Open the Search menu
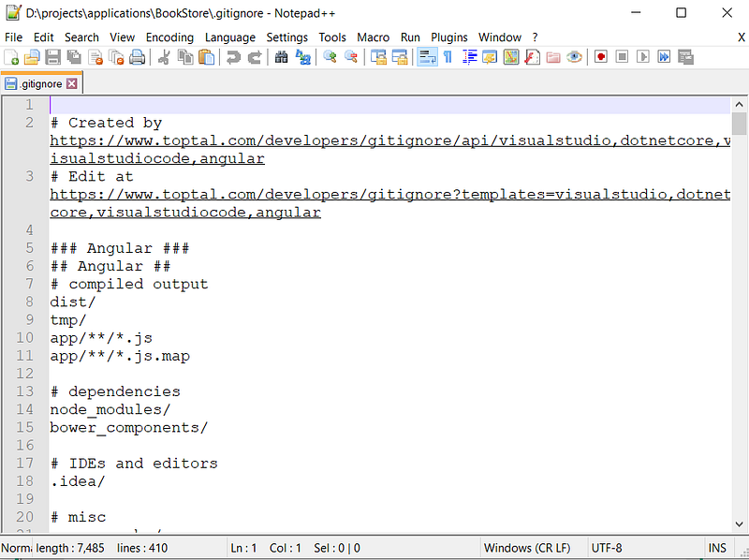Viewport: 749px width, 560px height. coord(81,37)
